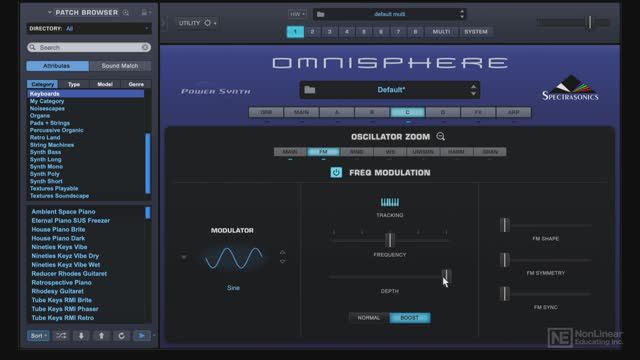The height and width of the screenshot is (360, 640).
Task: Select part 8 button
Action: click(415, 31)
